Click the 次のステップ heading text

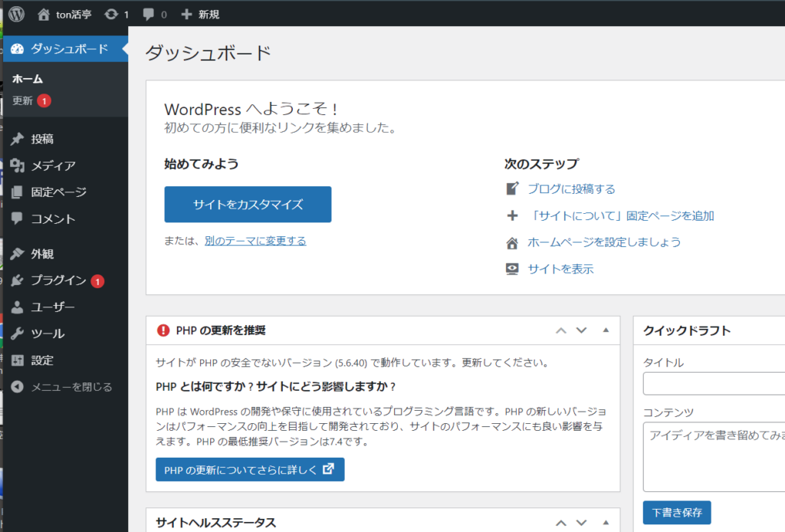click(x=542, y=163)
